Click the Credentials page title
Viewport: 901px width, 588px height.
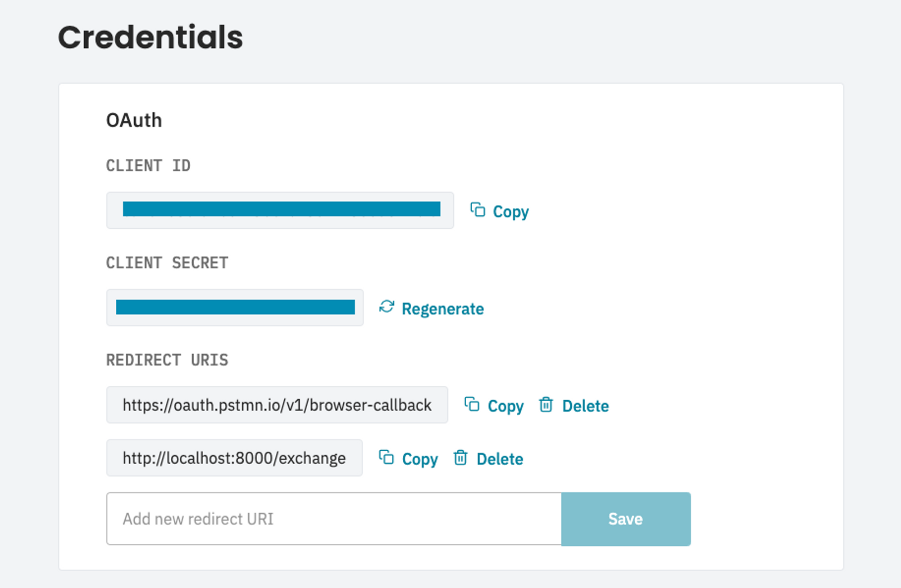click(150, 37)
